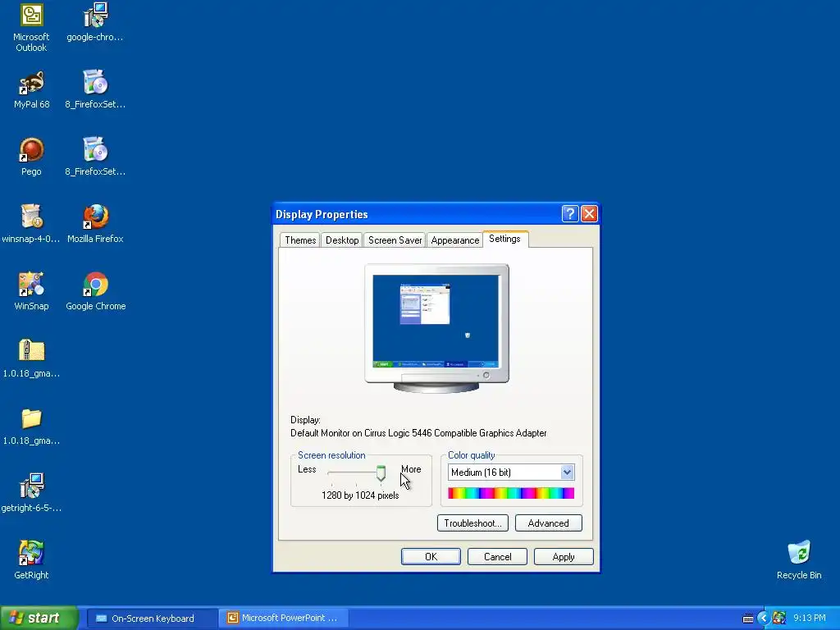
Task: Open the Color quality dropdown
Action: (x=567, y=472)
